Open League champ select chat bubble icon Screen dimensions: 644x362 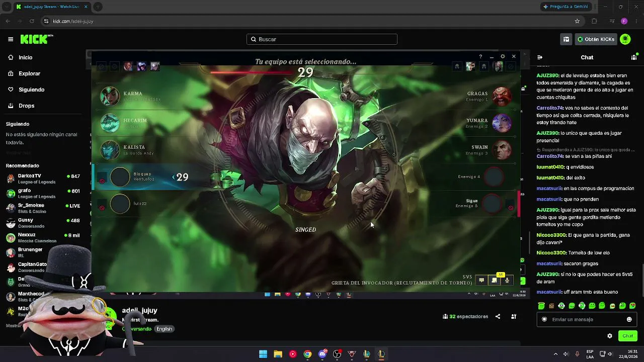point(481,281)
